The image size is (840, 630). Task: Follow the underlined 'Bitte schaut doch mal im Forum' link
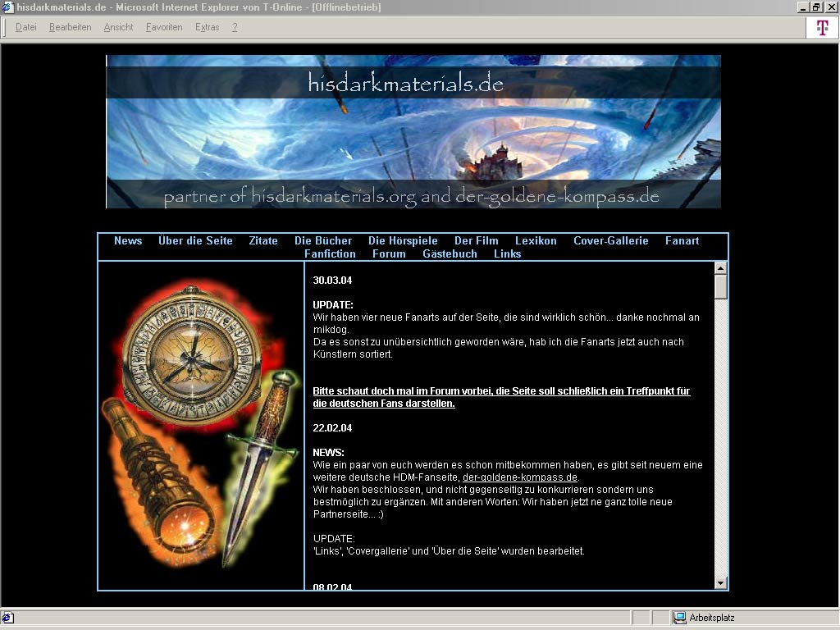(501, 397)
